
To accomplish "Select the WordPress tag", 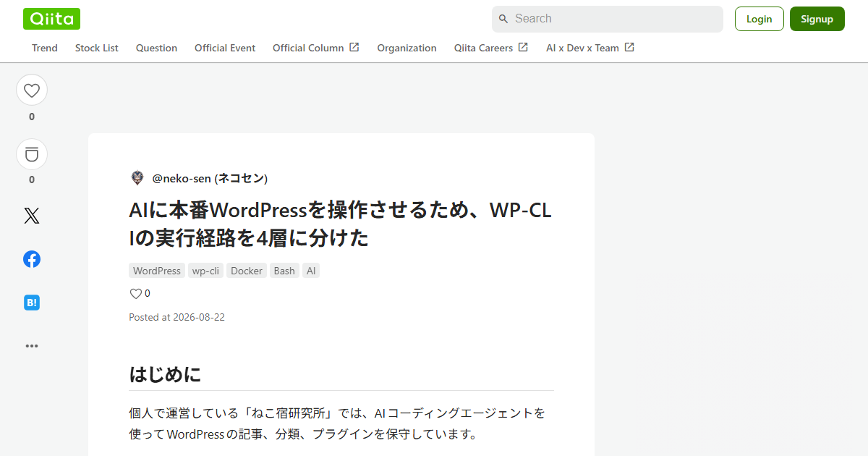I will tap(157, 271).
